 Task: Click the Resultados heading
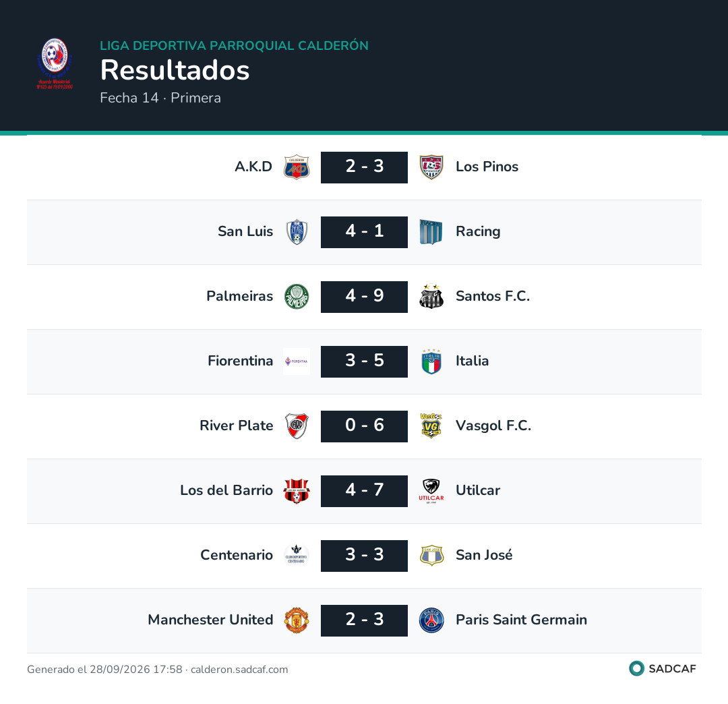point(175,70)
